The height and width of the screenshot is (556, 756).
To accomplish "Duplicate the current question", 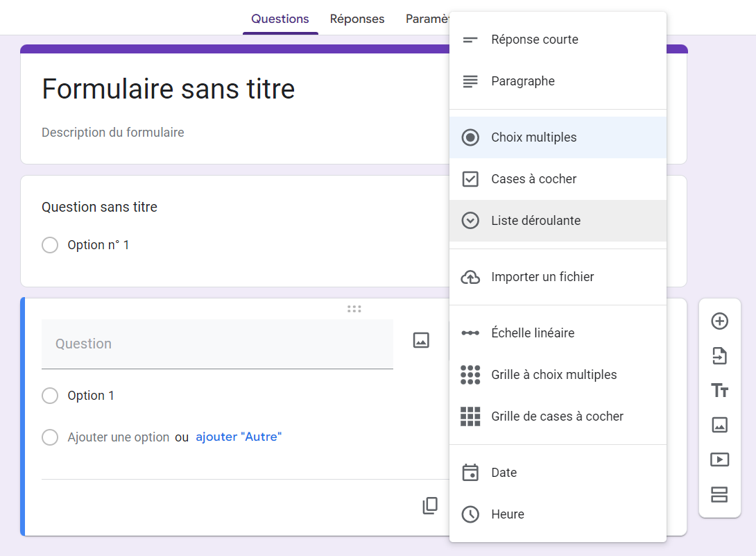I will click(x=430, y=506).
